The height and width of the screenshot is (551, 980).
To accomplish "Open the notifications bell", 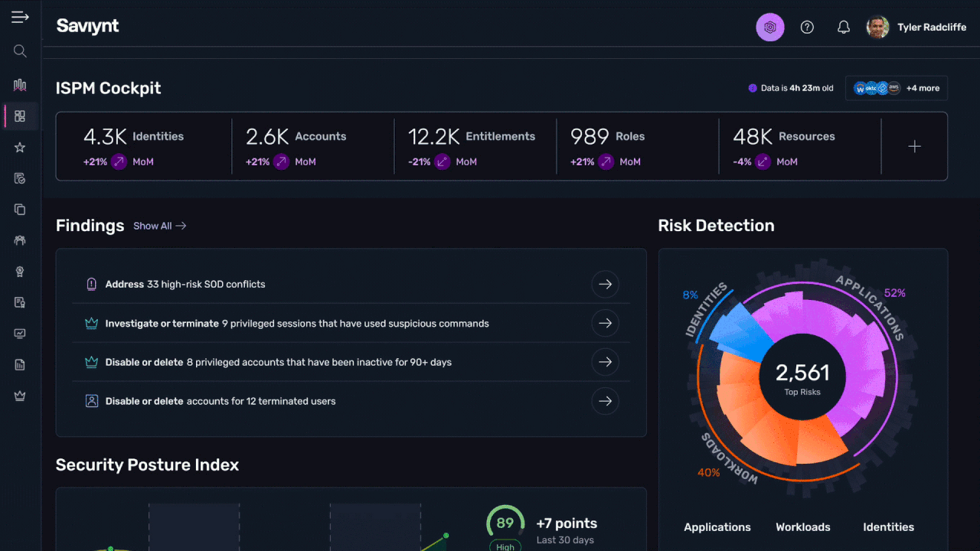I will click(843, 28).
